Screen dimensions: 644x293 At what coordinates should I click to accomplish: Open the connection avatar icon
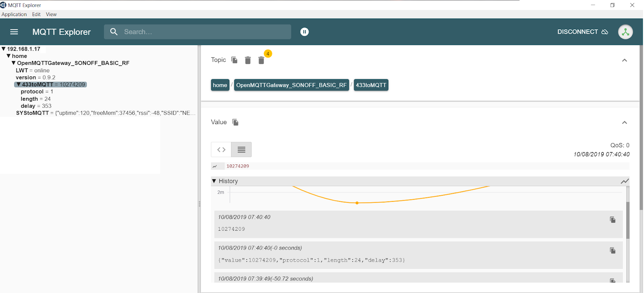[x=625, y=32]
